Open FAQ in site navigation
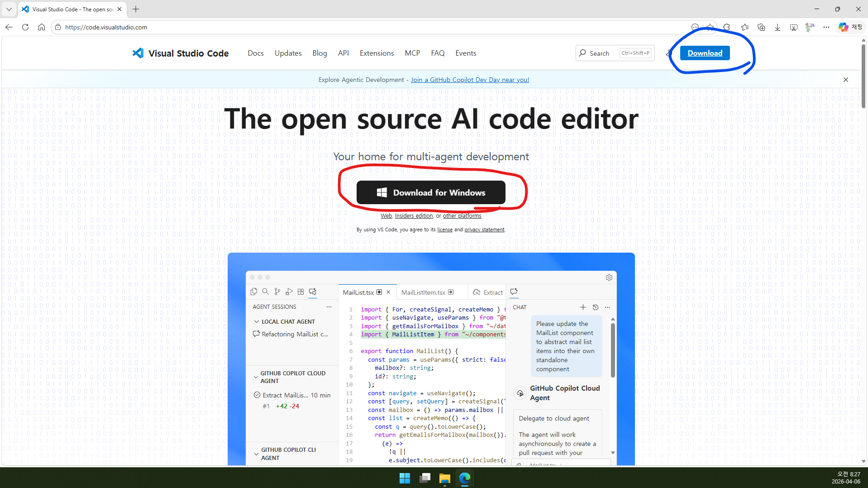868x488 pixels. 438,53
